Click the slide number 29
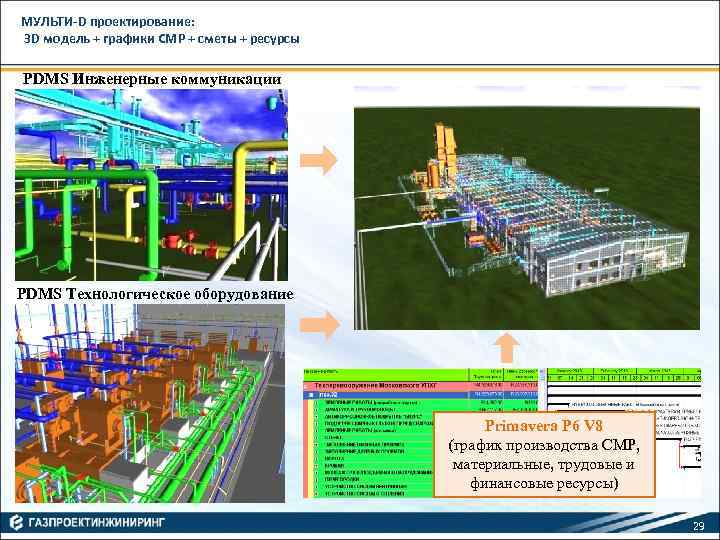 click(x=698, y=526)
